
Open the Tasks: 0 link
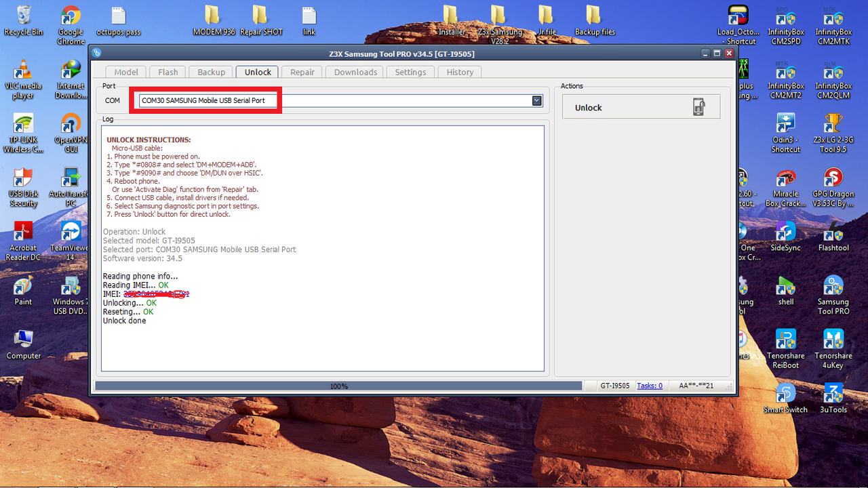pyautogui.click(x=650, y=386)
